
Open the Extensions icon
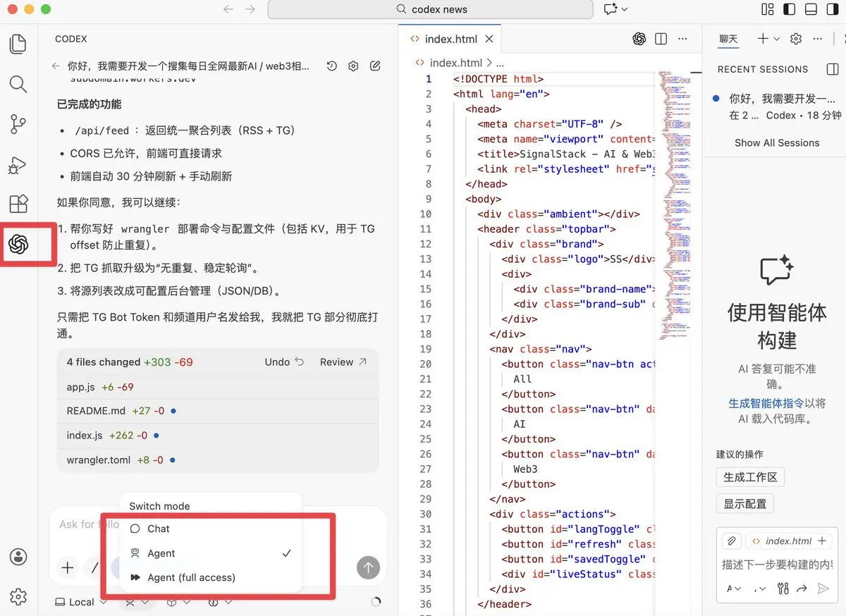point(18,204)
